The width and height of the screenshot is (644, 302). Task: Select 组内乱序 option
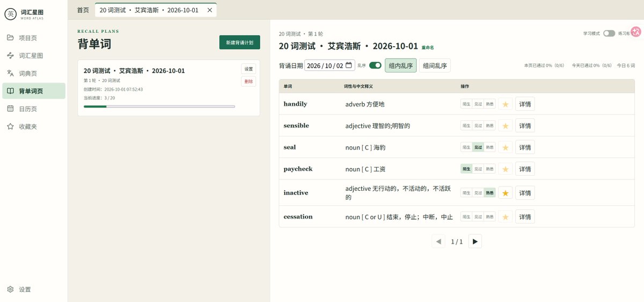(400, 66)
